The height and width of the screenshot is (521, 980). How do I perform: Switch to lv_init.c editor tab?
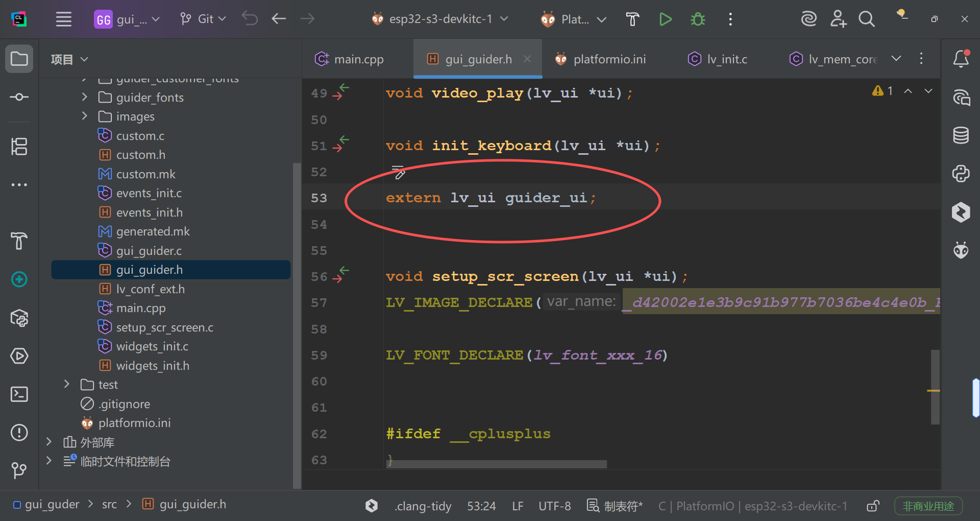718,59
